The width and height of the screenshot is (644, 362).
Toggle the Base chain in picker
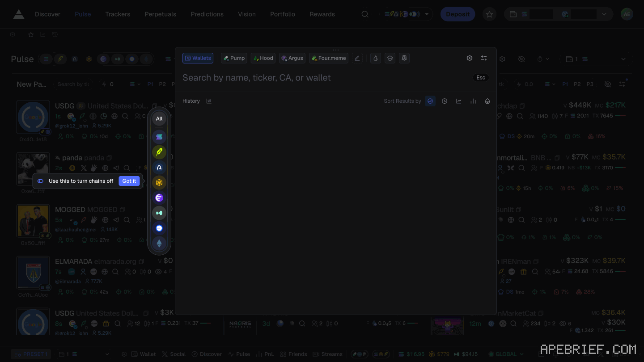[159, 228]
